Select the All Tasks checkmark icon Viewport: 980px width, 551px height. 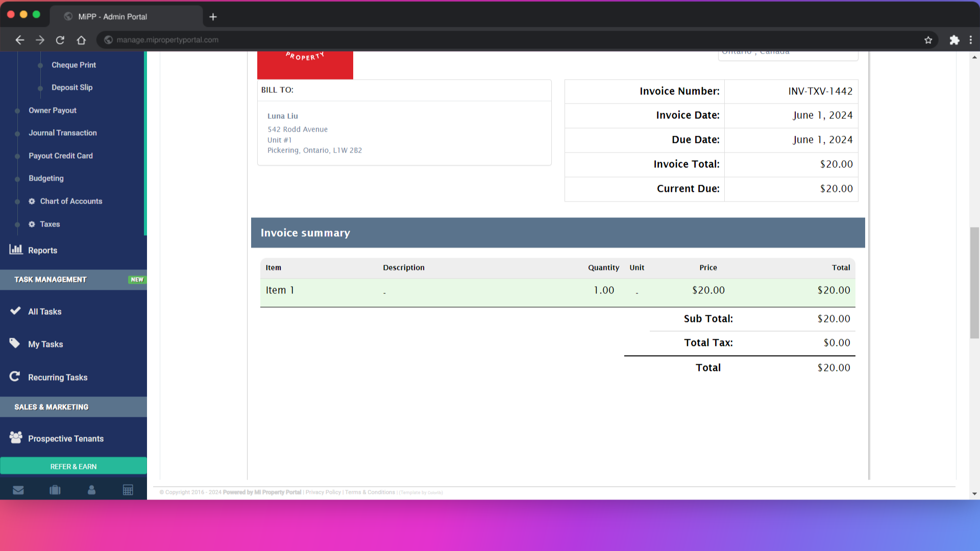click(15, 311)
